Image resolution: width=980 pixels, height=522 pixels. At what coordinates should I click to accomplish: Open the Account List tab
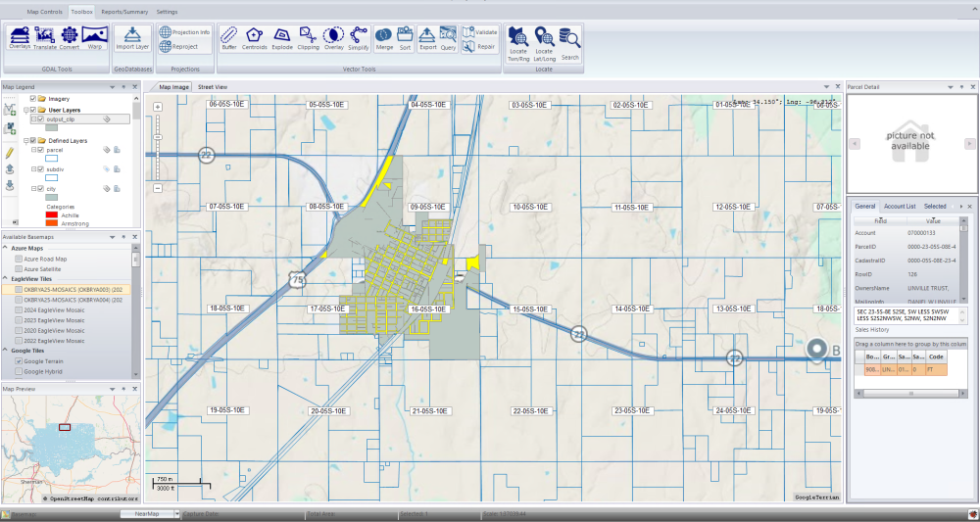point(900,206)
